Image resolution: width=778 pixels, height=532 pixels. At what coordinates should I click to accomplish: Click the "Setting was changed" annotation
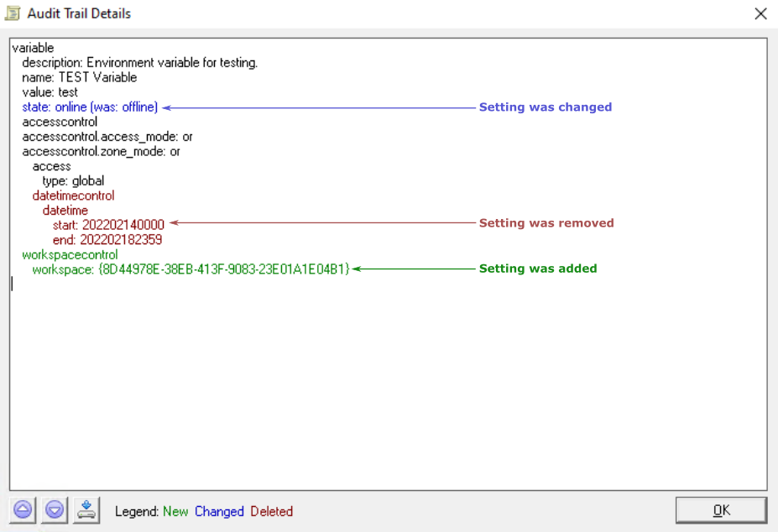point(545,107)
